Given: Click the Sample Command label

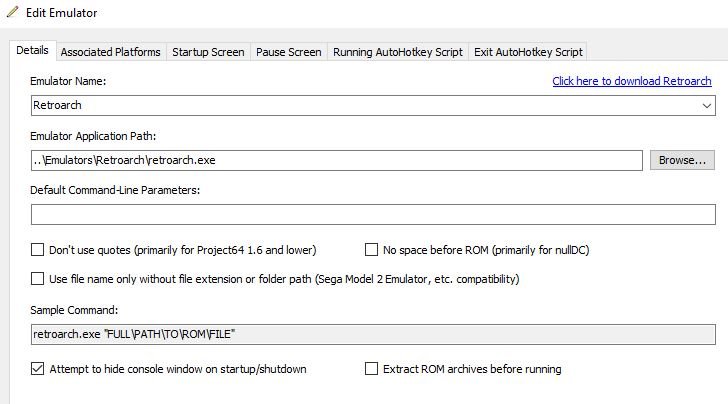Looking at the screenshot, I should pos(74,310).
